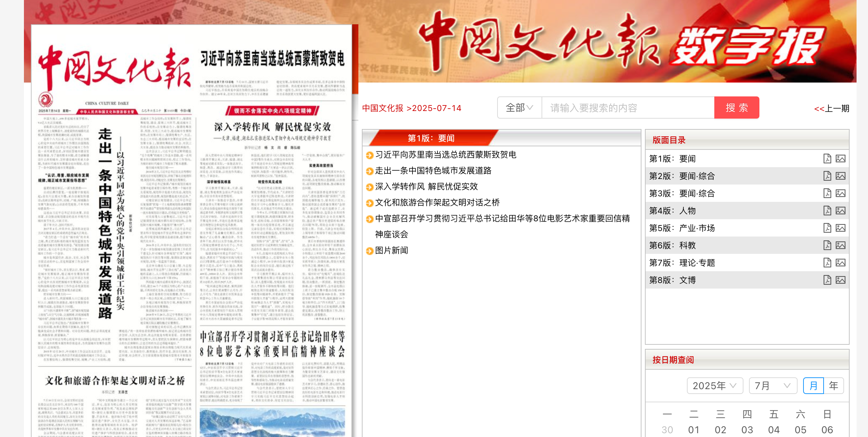Expand the 全部 search scope dropdown
Screen dimensions: 868x437
[519, 108]
